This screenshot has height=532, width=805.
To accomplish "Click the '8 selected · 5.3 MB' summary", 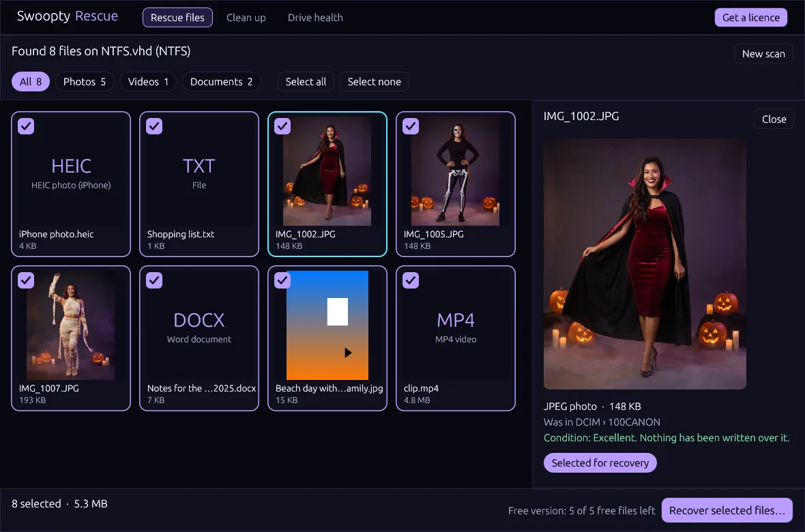I will 59,504.
